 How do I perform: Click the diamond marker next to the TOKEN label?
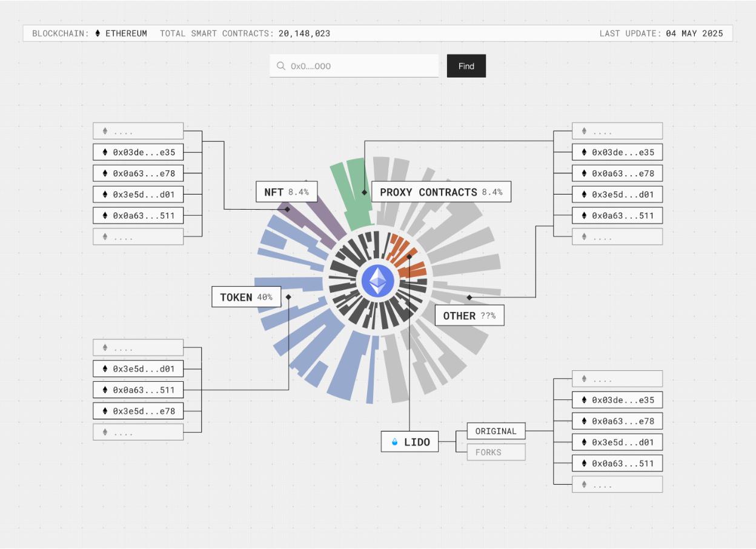[288, 297]
